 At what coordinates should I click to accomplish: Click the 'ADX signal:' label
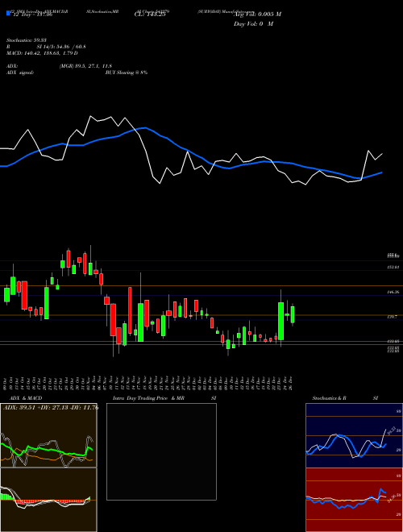point(20,73)
